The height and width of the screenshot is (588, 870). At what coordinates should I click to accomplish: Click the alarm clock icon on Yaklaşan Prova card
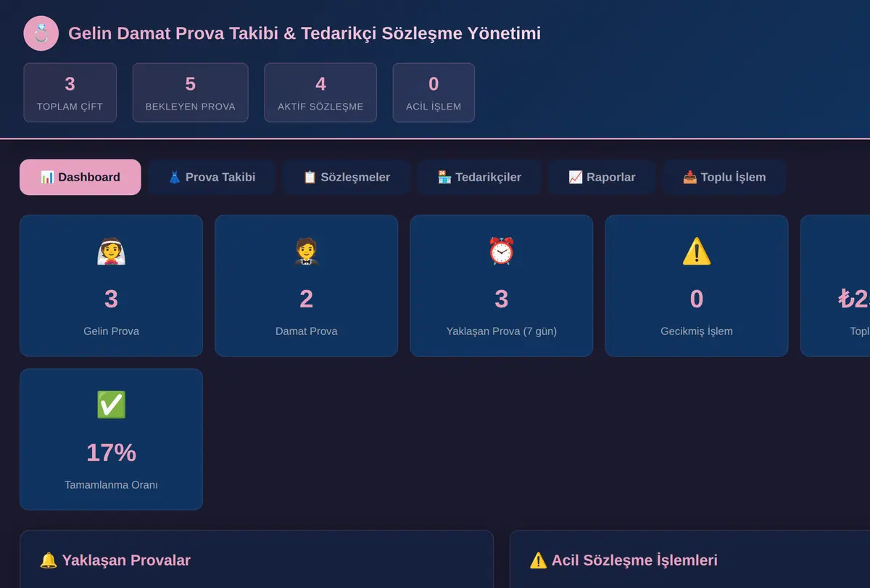click(x=501, y=252)
